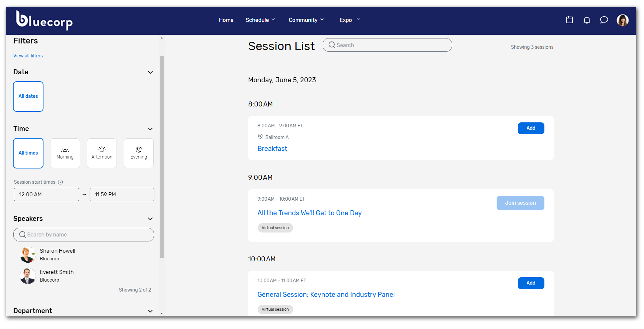Click the Session start times info icon
The height and width of the screenshot is (329, 644).
(61, 182)
